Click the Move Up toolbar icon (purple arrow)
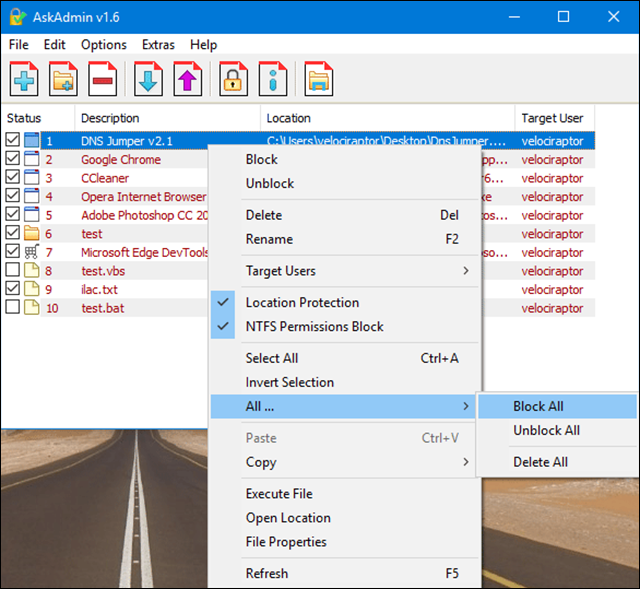This screenshot has width=640, height=589. 187,79
